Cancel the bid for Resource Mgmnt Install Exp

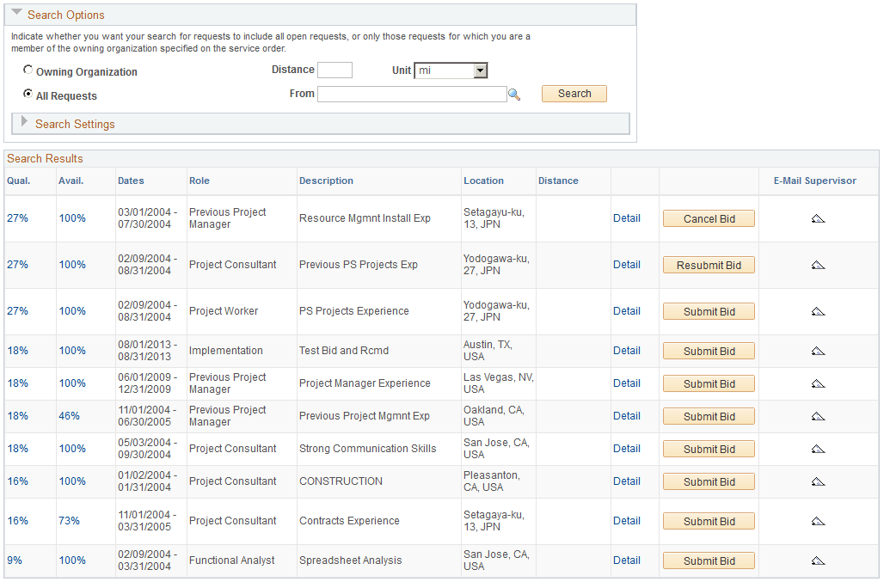[x=708, y=218]
